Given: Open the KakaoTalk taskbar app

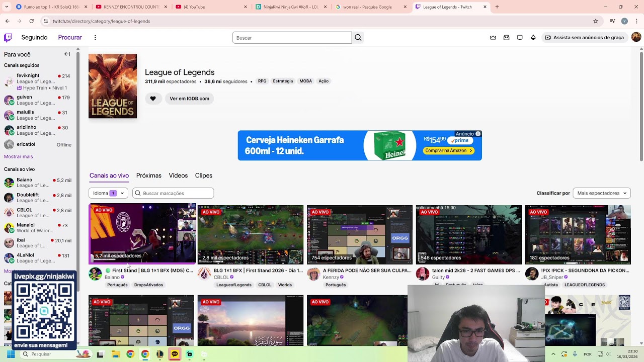Looking at the screenshot, I should point(175,354).
